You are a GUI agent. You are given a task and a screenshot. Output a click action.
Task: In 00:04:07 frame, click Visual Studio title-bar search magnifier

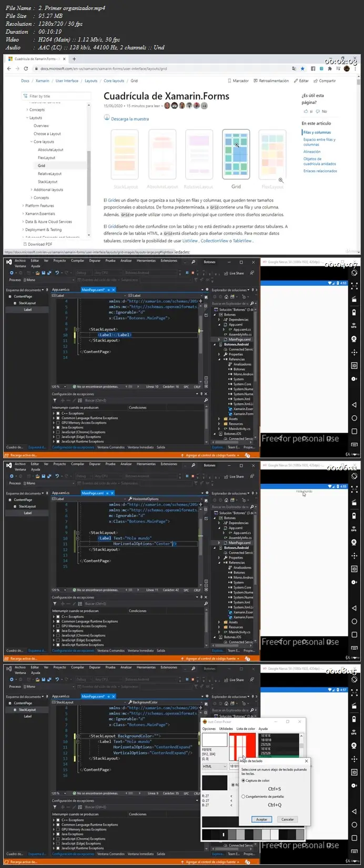coord(193,262)
